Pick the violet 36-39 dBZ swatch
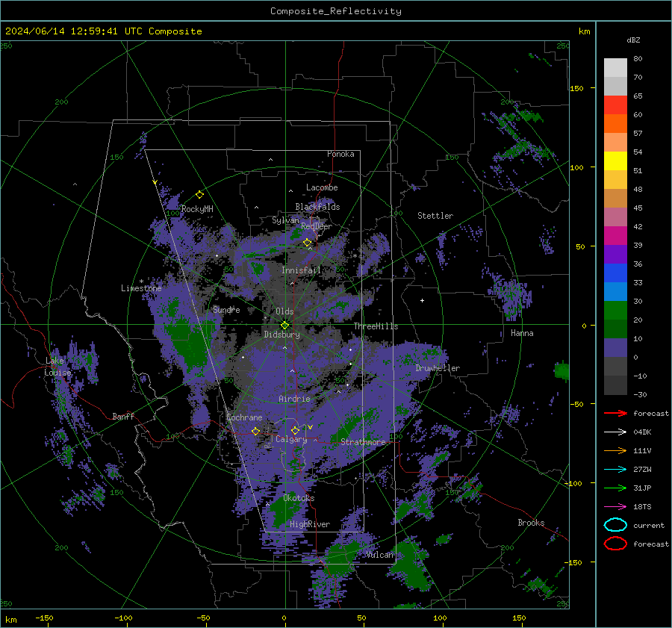 tap(615, 254)
